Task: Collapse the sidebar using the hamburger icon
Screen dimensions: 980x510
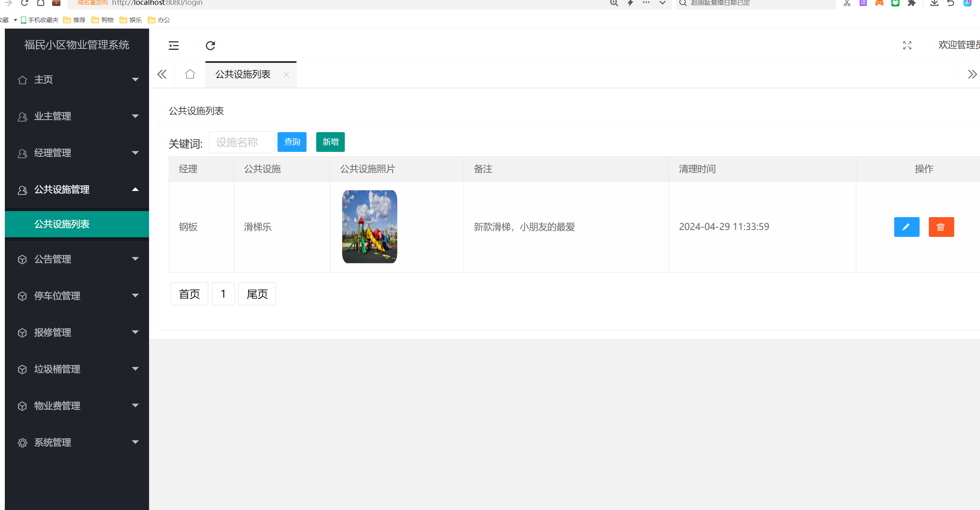Action: click(x=173, y=45)
